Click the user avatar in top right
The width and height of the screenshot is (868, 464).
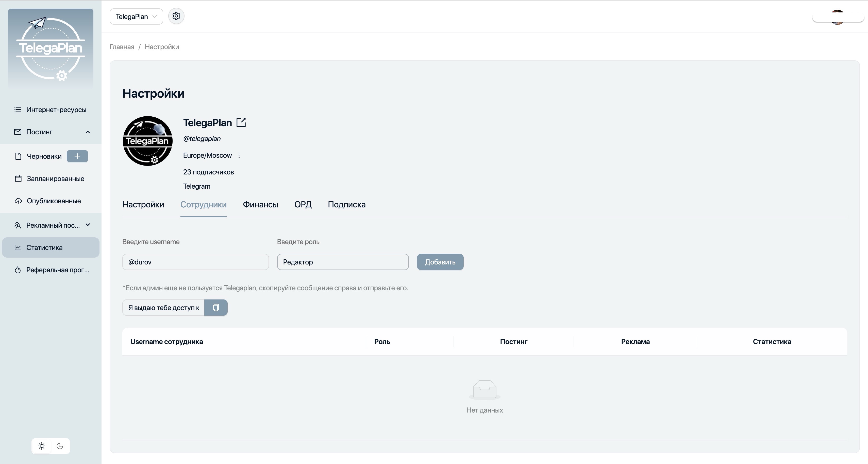tap(838, 17)
